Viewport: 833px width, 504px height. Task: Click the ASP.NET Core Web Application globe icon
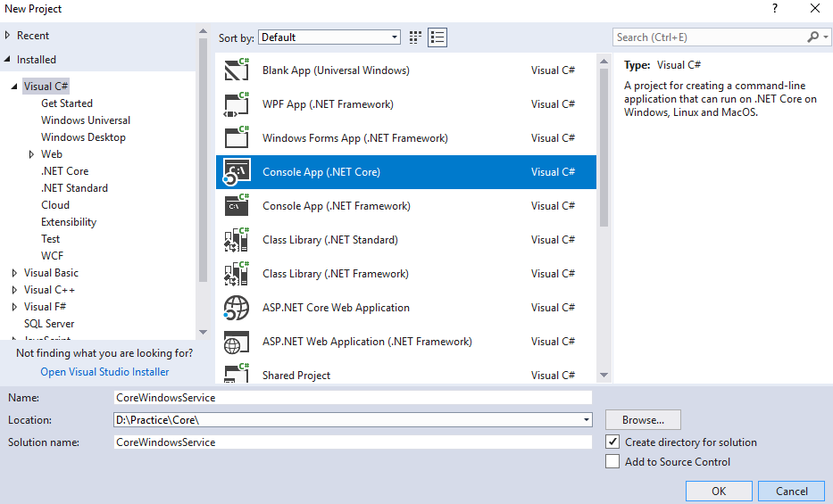[237, 308]
